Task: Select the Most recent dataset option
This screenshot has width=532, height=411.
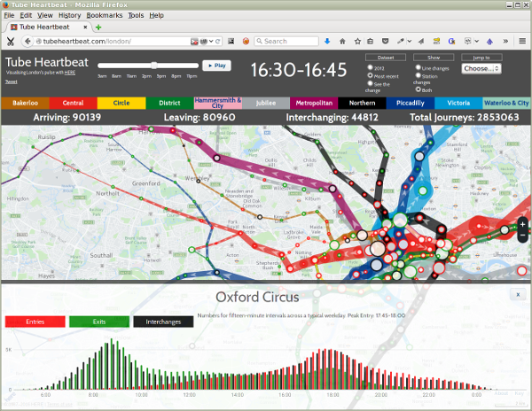Action: tap(370, 75)
